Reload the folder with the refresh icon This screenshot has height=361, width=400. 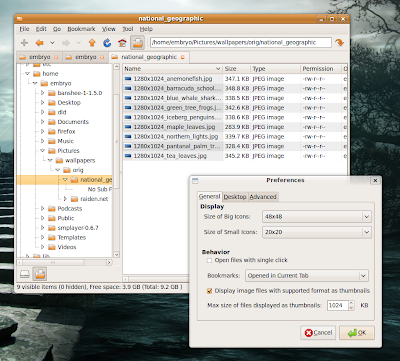pyautogui.click(x=107, y=43)
